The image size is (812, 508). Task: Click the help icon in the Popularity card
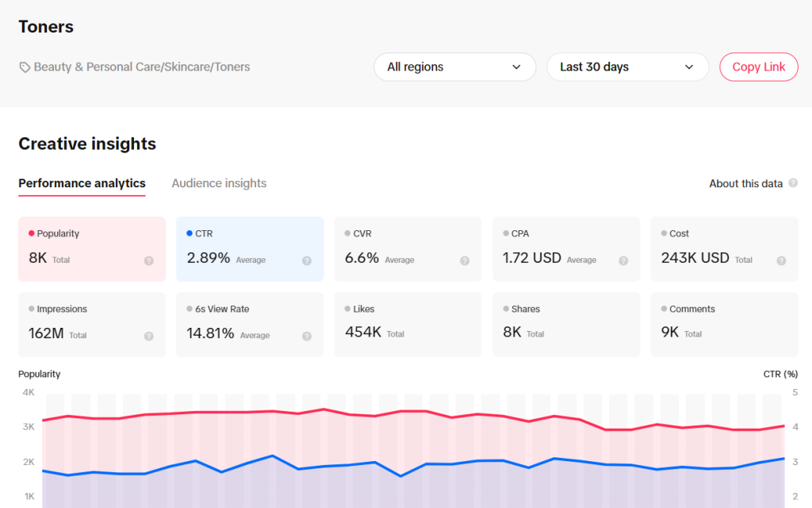148,260
